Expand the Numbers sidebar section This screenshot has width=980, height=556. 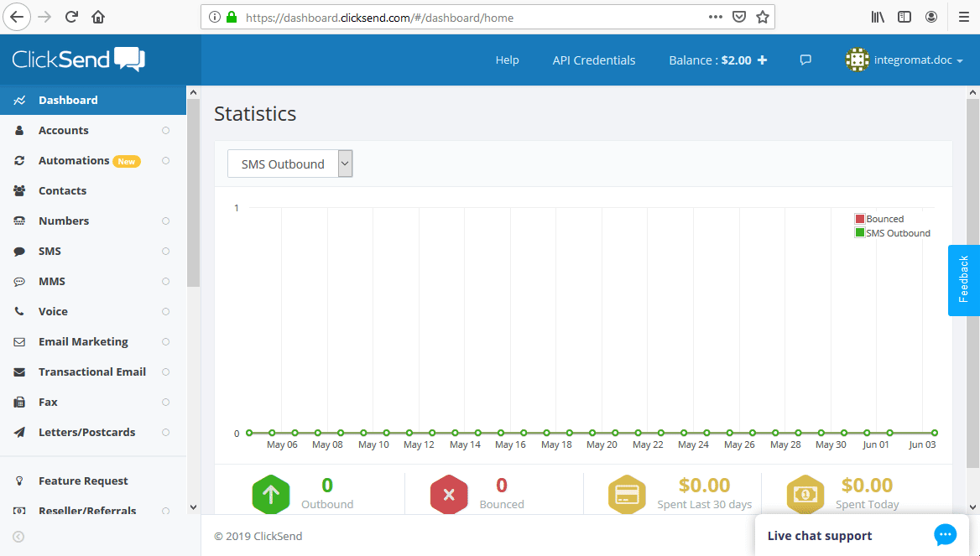[165, 221]
